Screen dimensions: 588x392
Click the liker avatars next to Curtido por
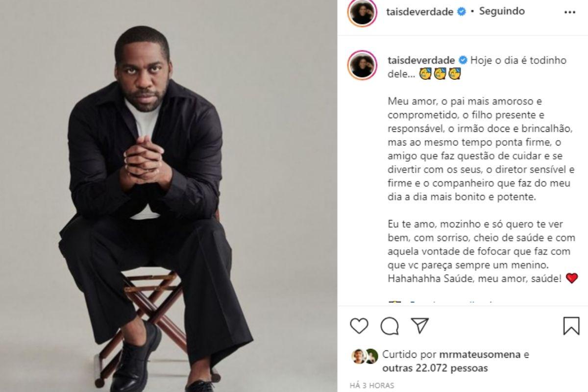(x=365, y=356)
